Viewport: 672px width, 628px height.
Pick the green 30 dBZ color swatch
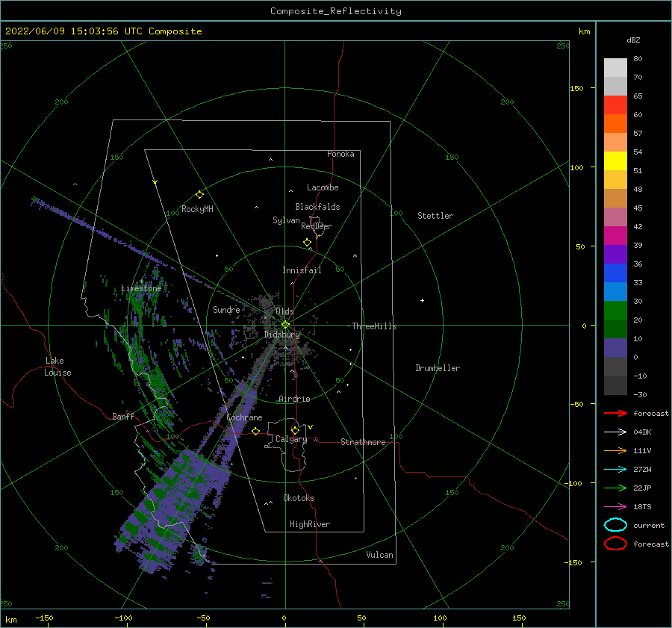(615, 311)
